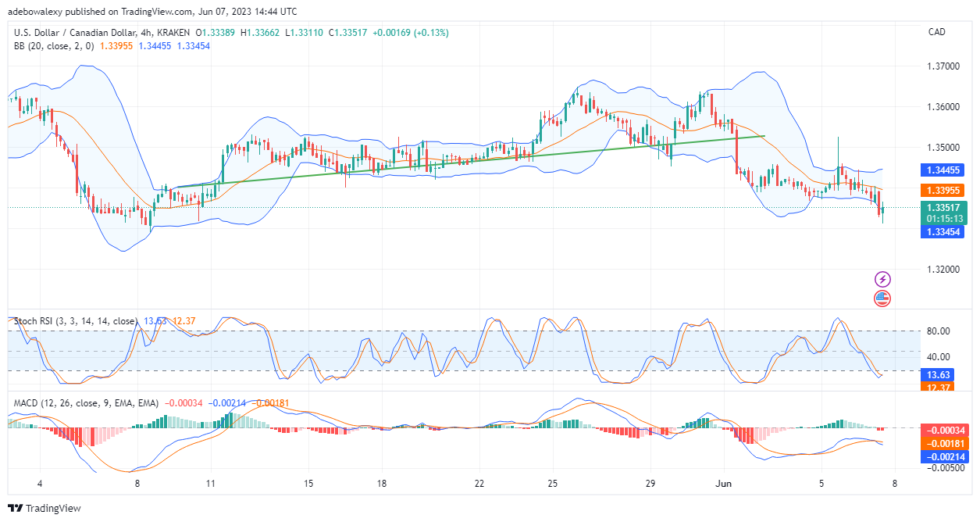The height and width of the screenshot is (522, 980).
Task: Open the purple lightning event marker
Action: tap(882, 279)
